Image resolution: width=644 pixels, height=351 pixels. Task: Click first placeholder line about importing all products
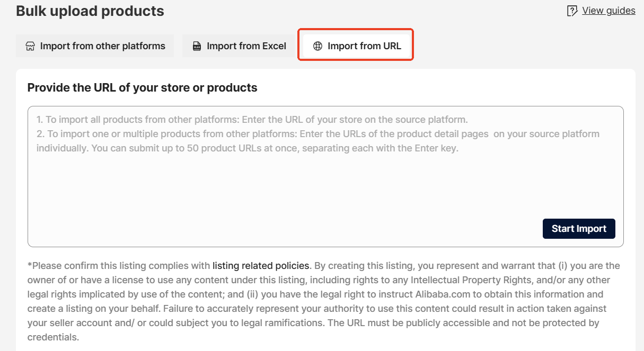(252, 120)
